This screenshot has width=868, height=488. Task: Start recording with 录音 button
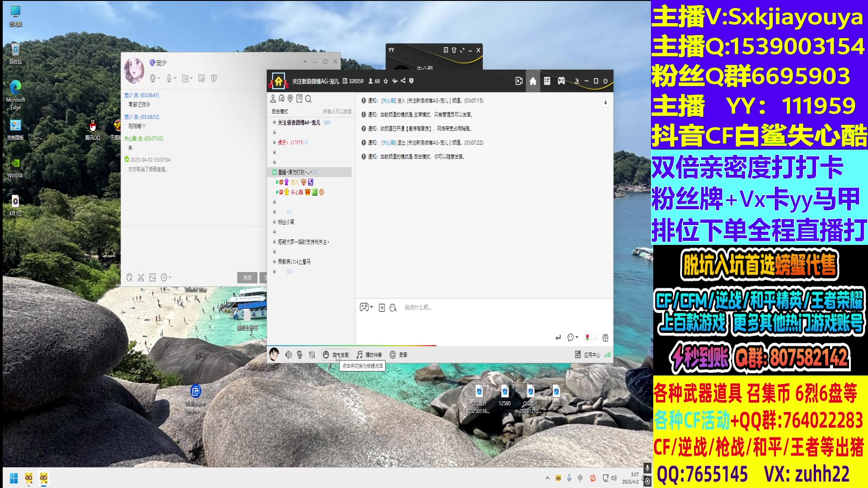point(399,355)
